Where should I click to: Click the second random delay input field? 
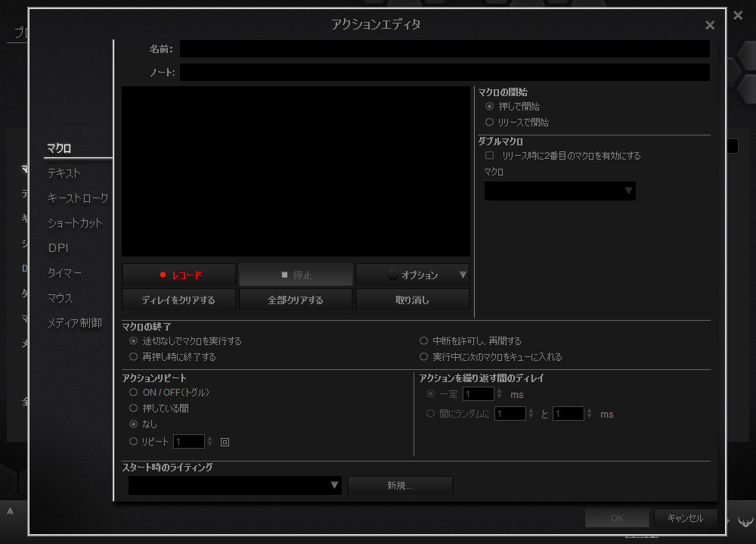tap(568, 414)
